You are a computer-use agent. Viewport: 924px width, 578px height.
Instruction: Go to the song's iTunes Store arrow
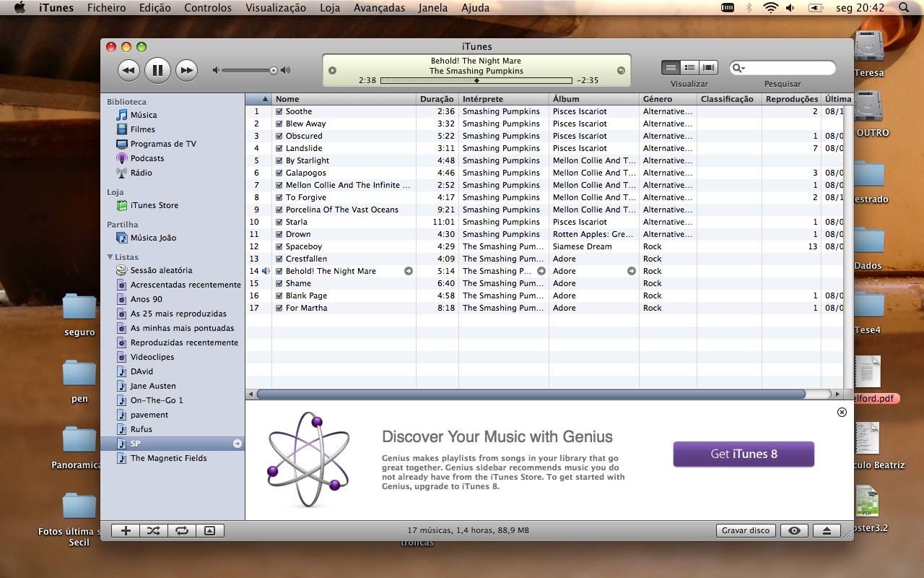coord(409,271)
